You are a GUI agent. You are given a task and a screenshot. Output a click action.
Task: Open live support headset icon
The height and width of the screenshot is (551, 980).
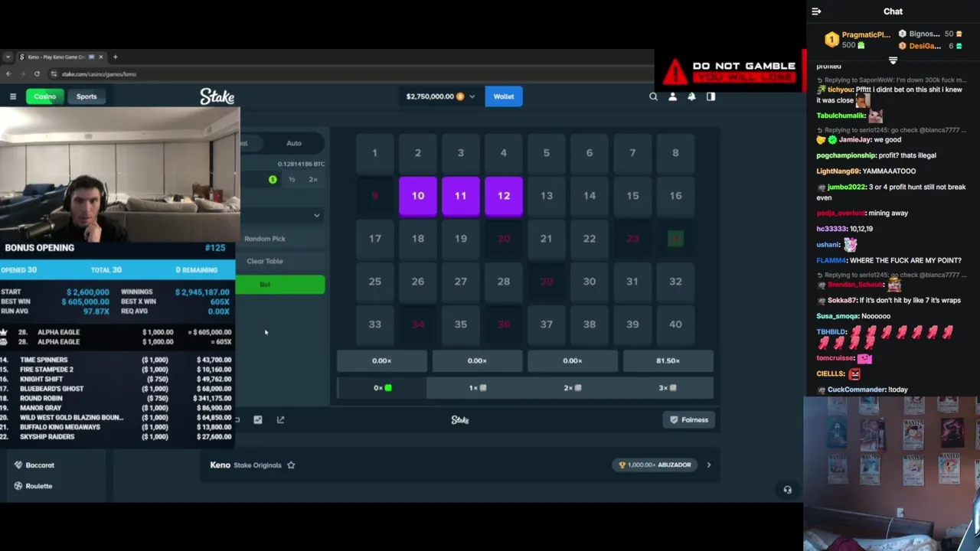tap(787, 490)
